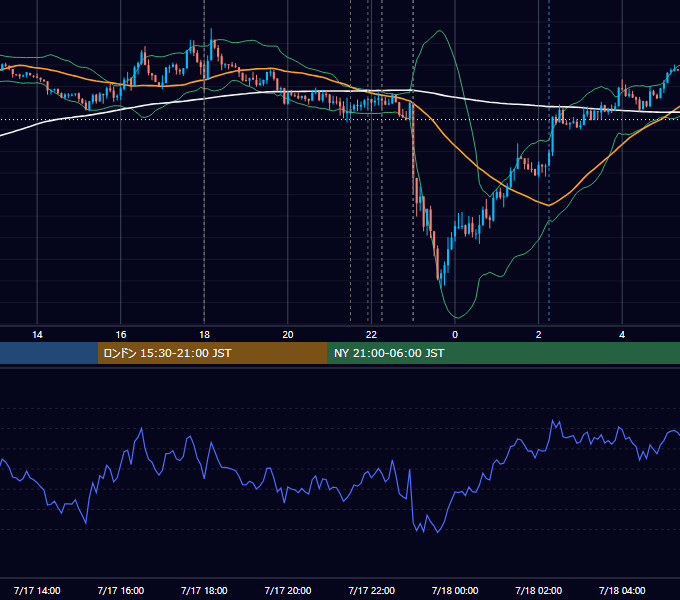Screen dimensions: 680x600
Task: Select the 4 hour axis label
Action: [622, 335]
